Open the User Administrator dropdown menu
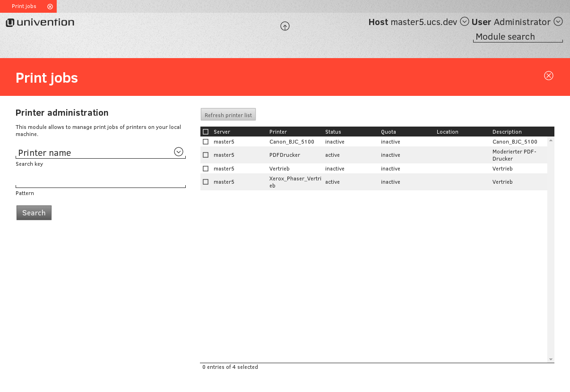This screenshot has height=392, width=570. coord(558,22)
